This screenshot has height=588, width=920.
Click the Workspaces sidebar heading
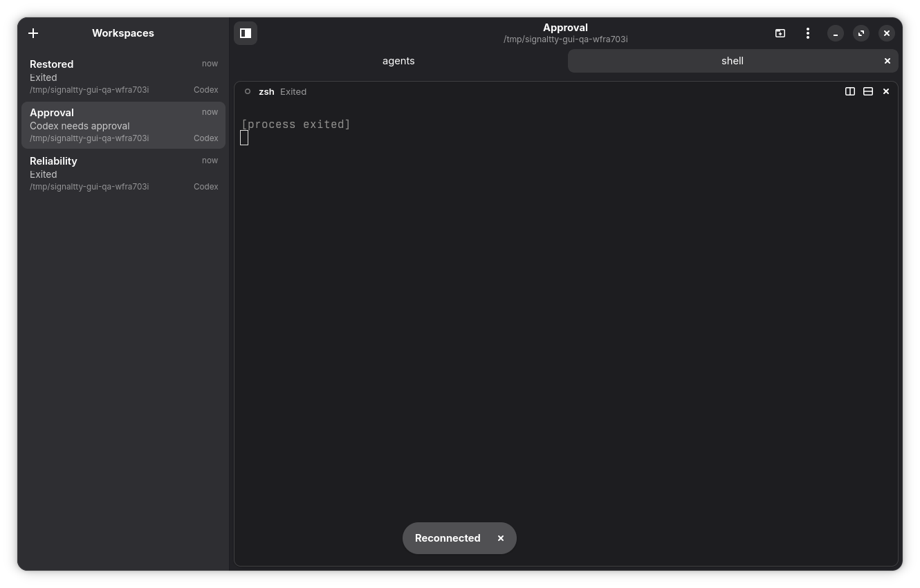click(x=123, y=33)
